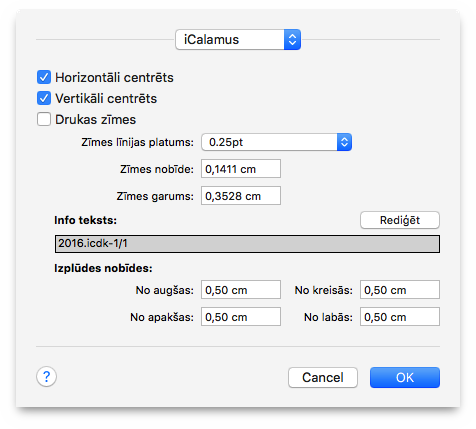
Task: Uncheck the Vertikāli centrēts checkbox
Action: coord(44,98)
